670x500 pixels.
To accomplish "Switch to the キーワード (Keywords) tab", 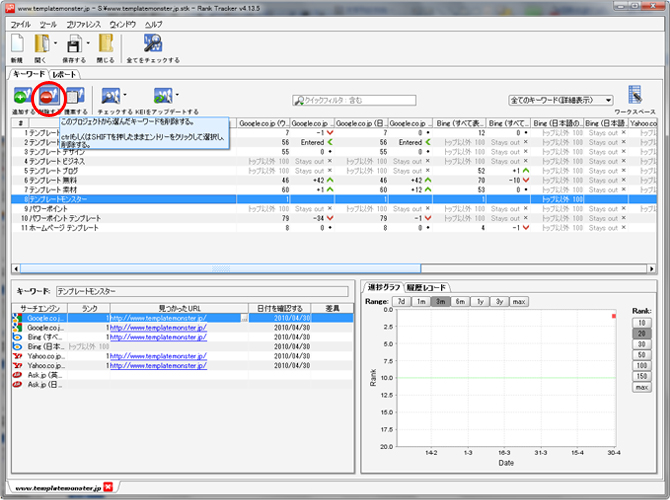I will point(29,74).
